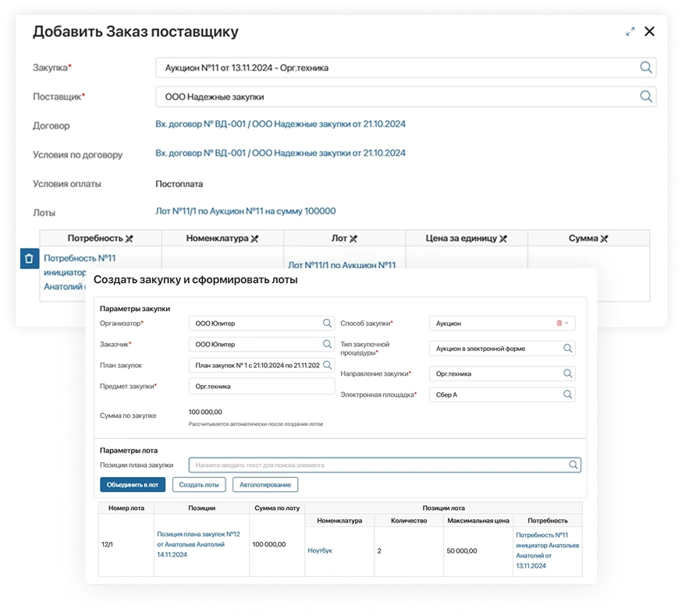The width and height of the screenshot is (682, 616).
Task: Clear Способ закупки with the red trash icon
Action: tap(559, 323)
